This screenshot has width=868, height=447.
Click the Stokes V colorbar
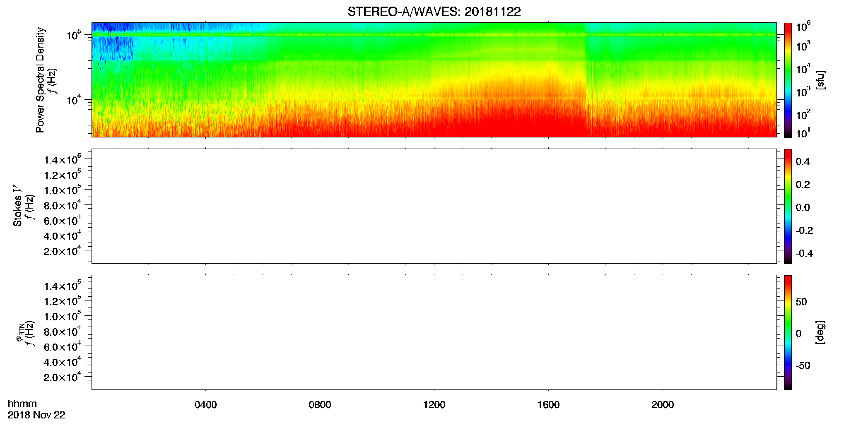(788, 206)
